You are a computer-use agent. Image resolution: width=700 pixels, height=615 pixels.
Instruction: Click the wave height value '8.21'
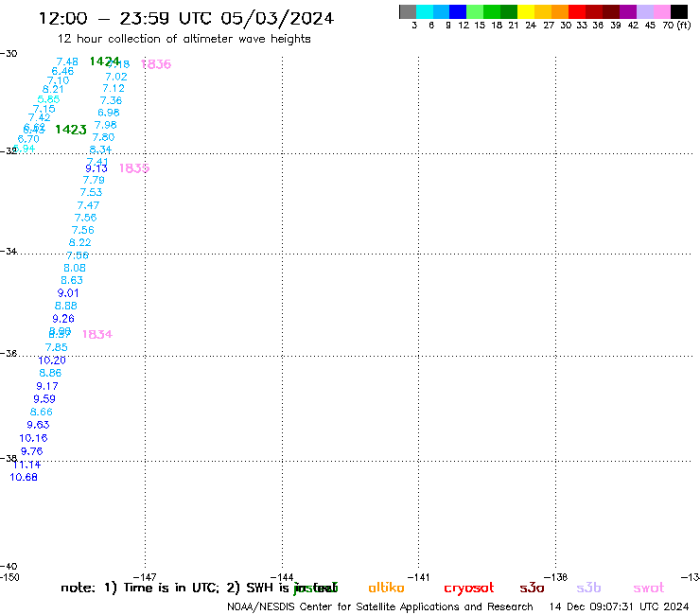click(x=53, y=89)
